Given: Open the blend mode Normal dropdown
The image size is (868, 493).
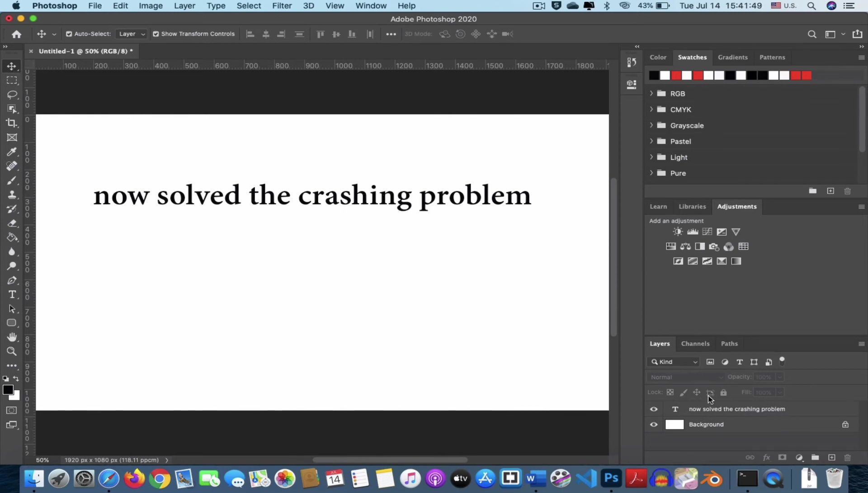Looking at the screenshot, I should pos(685,378).
